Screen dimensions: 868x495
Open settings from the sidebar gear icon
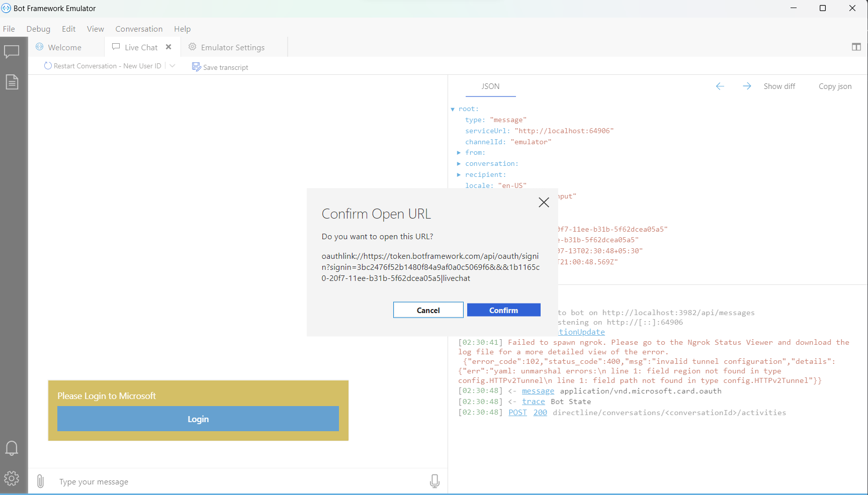[x=12, y=478]
